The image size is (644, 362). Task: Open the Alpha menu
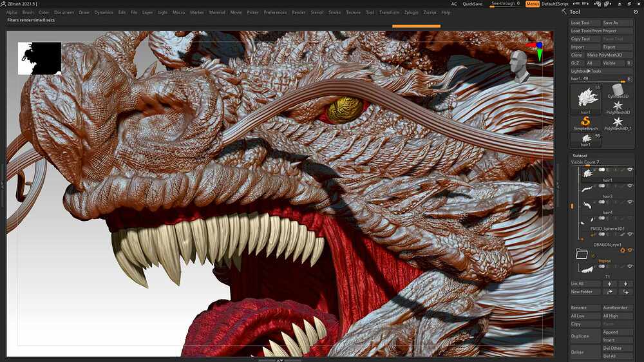(x=12, y=12)
